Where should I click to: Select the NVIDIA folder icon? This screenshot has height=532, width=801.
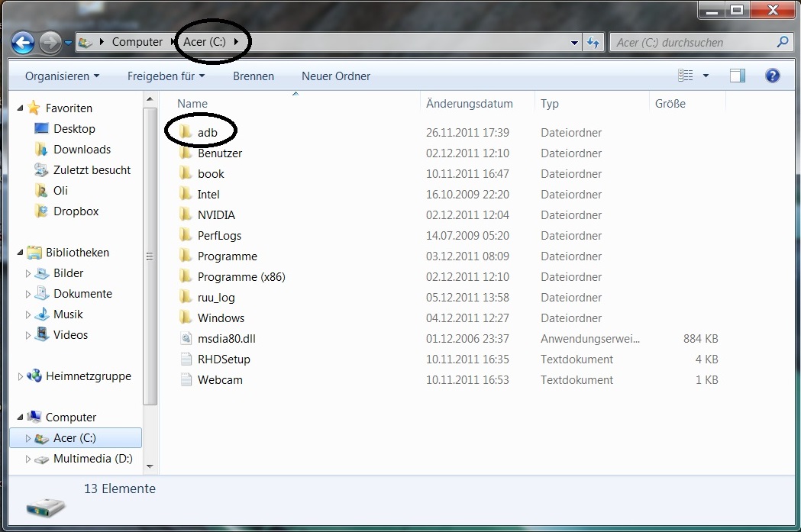186,214
